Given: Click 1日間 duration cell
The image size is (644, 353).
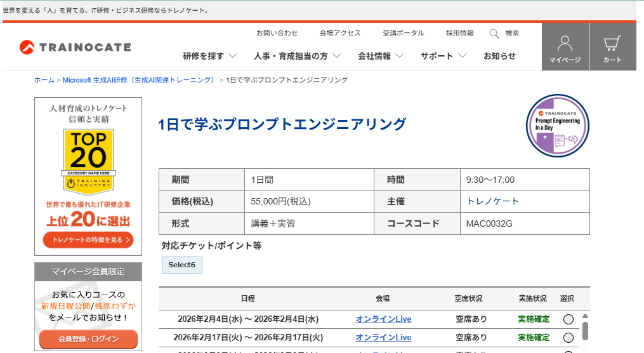Looking at the screenshot, I should point(309,180).
